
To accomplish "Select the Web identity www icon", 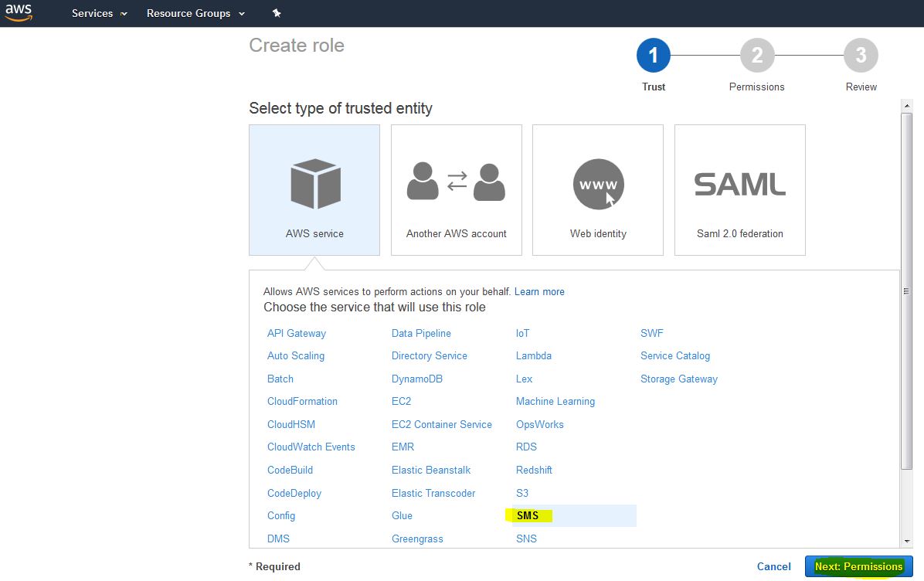I will click(598, 184).
